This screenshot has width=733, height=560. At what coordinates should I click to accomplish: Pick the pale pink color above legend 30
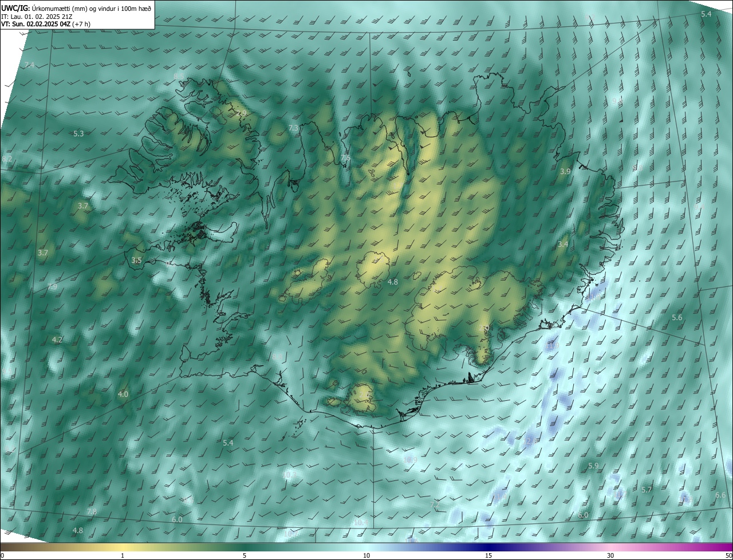click(x=610, y=547)
